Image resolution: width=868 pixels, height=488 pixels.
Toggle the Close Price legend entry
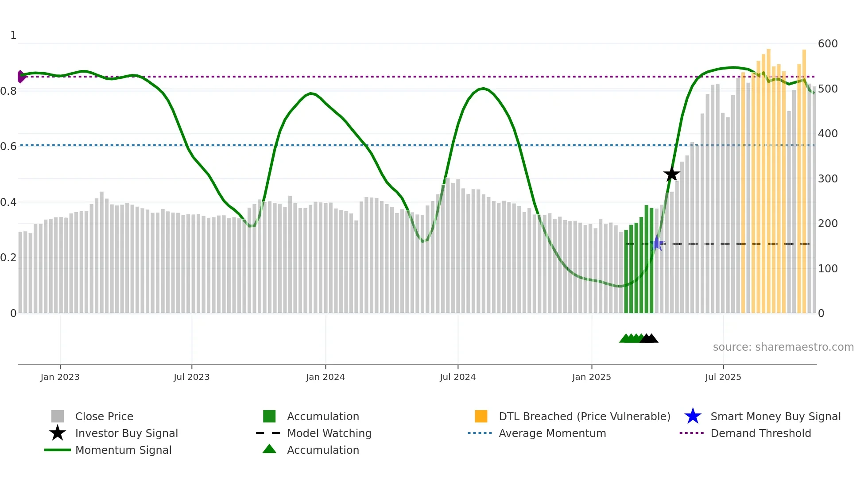104,416
